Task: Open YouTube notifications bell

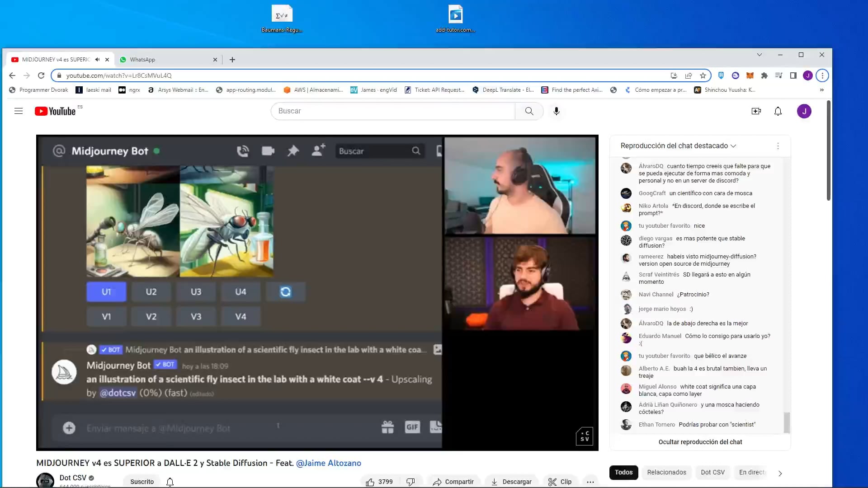Action: coord(778,111)
